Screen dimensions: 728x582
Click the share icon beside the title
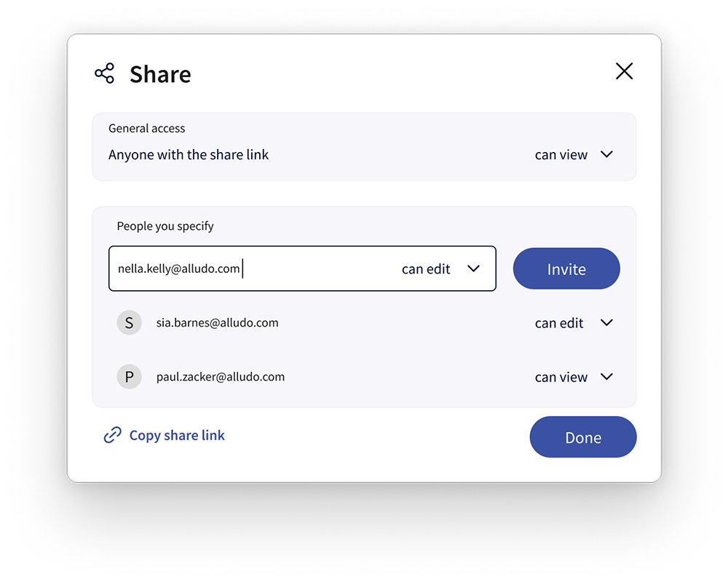pos(104,73)
